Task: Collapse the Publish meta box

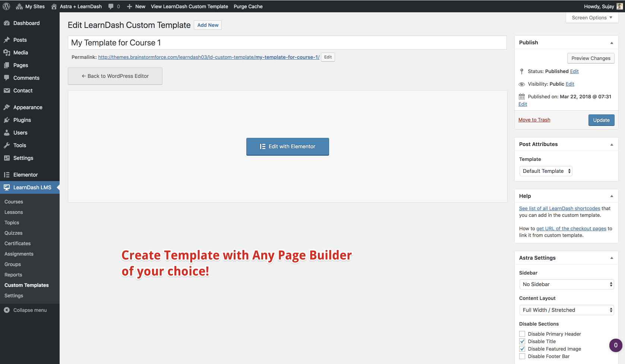Action: [x=612, y=43]
